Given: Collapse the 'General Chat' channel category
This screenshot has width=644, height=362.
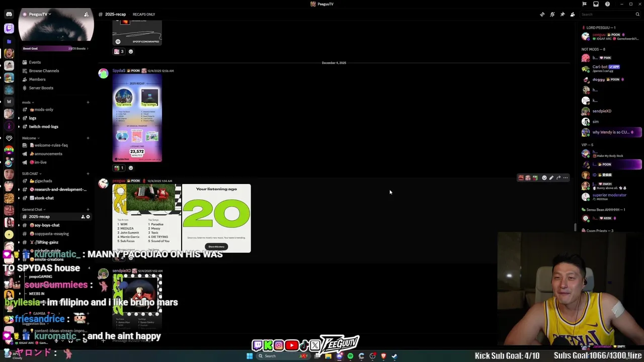Looking at the screenshot, I should coord(33,209).
